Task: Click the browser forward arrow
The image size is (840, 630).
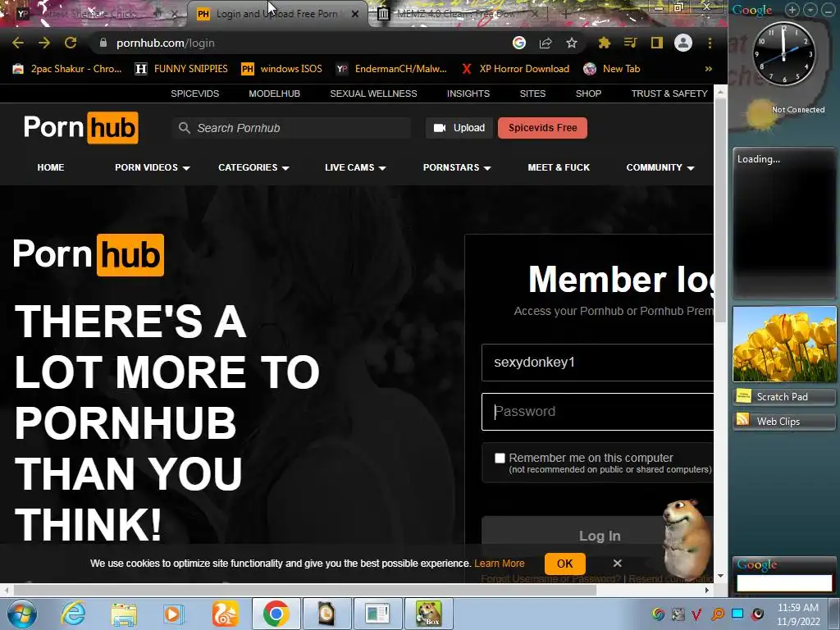Action: (44, 43)
